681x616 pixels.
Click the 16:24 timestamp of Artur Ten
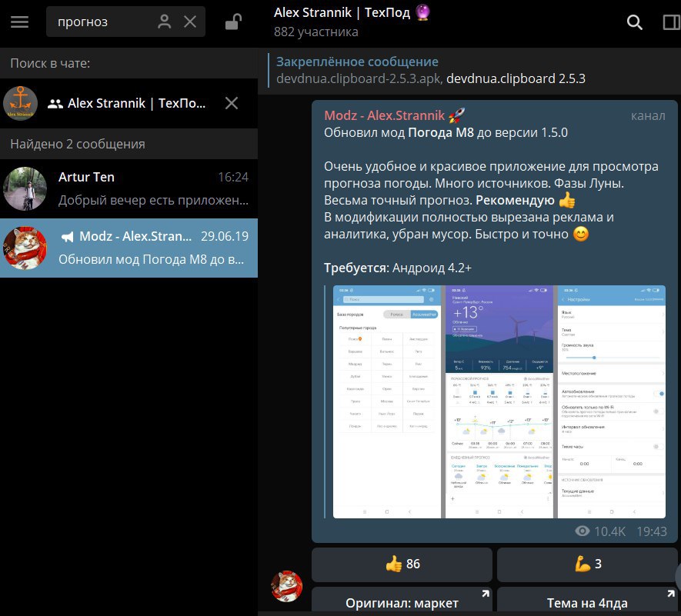[x=233, y=177]
